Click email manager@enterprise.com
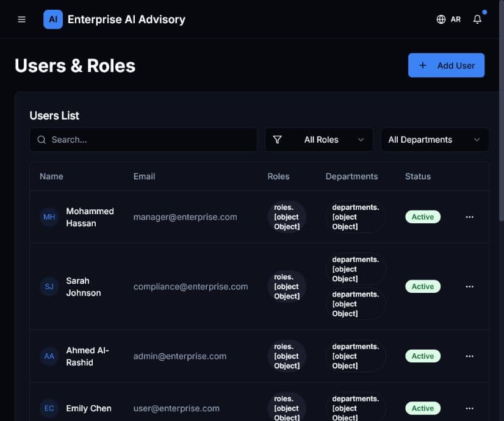This screenshot has height=421, width=504. click(x=185, y=217)
